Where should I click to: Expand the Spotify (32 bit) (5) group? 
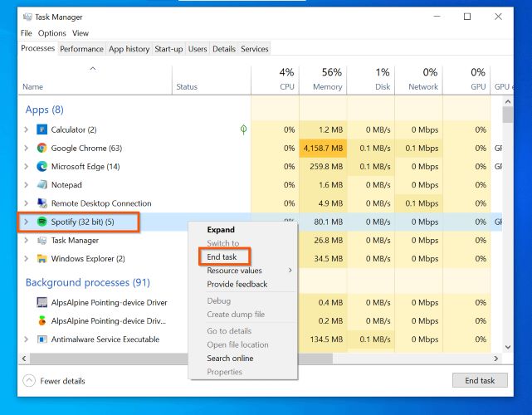coord(26,222)
